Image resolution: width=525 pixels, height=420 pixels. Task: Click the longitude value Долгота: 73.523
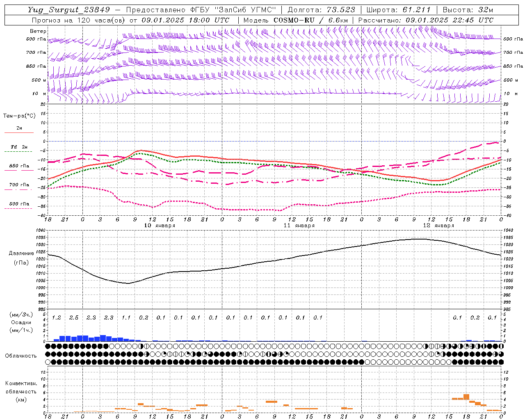pos(321,10)
